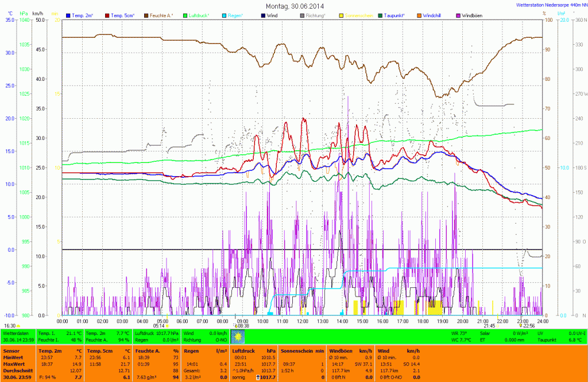Click the yellow Sonnenschein legend square
This screenshot has width=588, height=382.
pyautogui.click(x=341, y=14)
